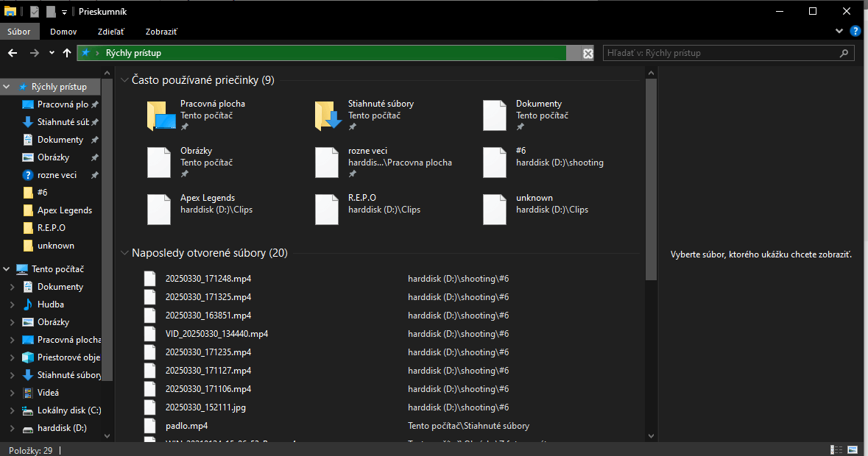Open the help question mark icon
The height and width of the screenshot is (456, 868).
855,32
